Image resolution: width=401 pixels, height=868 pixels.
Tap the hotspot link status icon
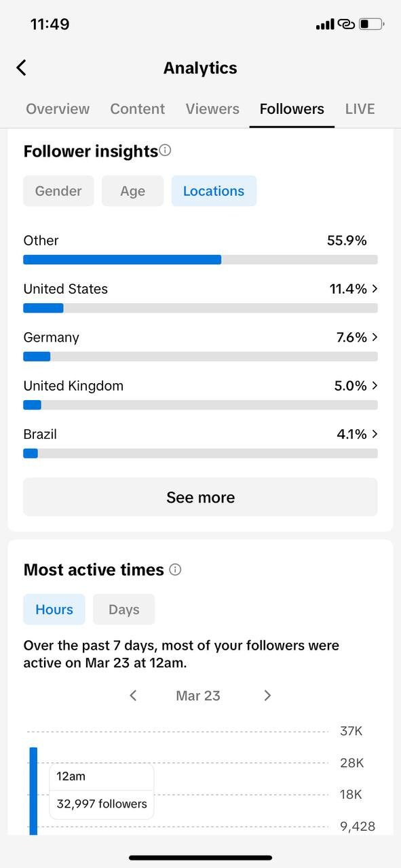point(347,24)
